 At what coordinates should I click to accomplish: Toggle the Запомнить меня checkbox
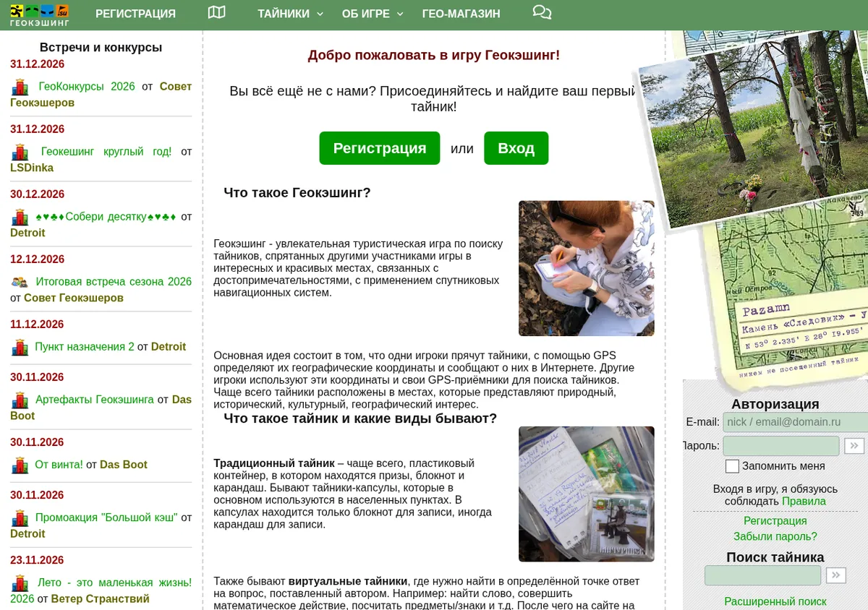click(732, 466)
